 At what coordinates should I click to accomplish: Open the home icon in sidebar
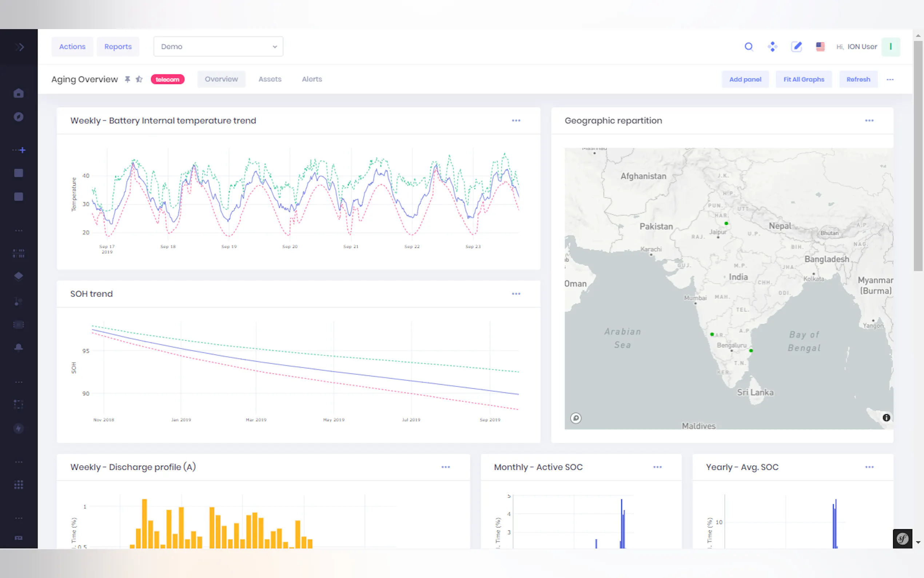[18, 93]
